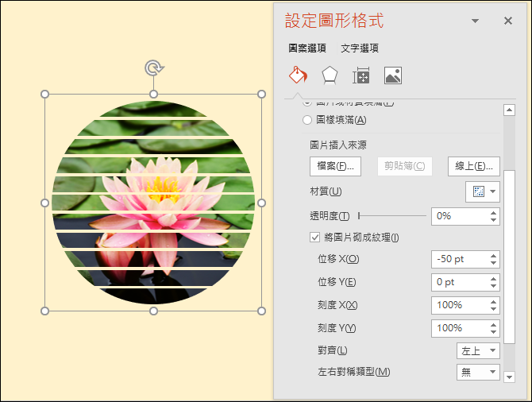The image size is (532, 402).
Task: Click the middle-left resize handle
Action: (44, 203)
